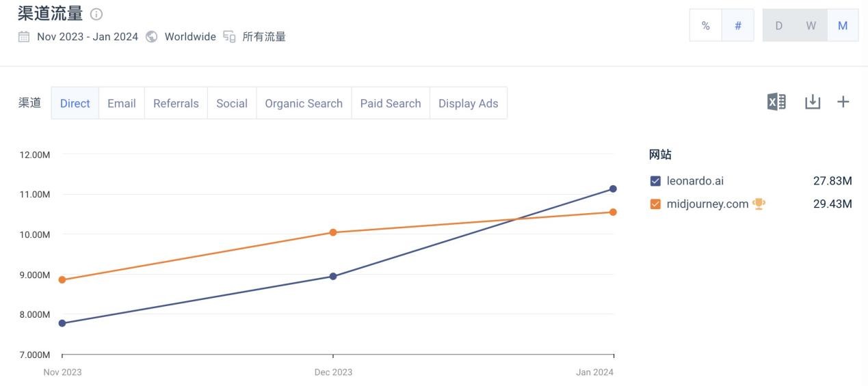Click the plus icon above chart
The height and width of the screenshot is (386, 868).
[x=843, y=102]
